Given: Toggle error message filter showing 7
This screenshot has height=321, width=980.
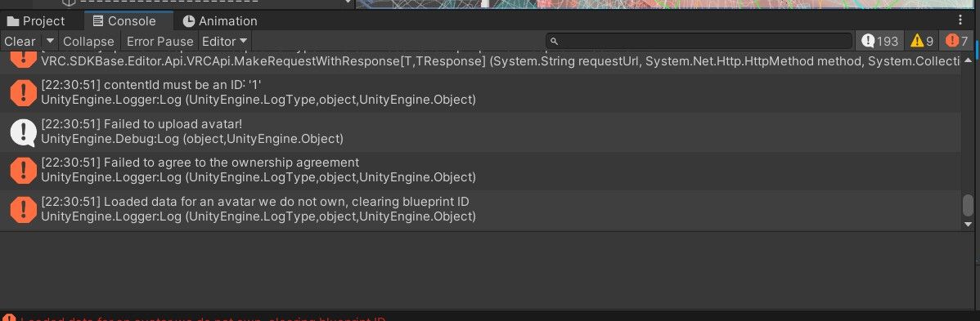Looking at the screenshot, I should tap(956, 41).
